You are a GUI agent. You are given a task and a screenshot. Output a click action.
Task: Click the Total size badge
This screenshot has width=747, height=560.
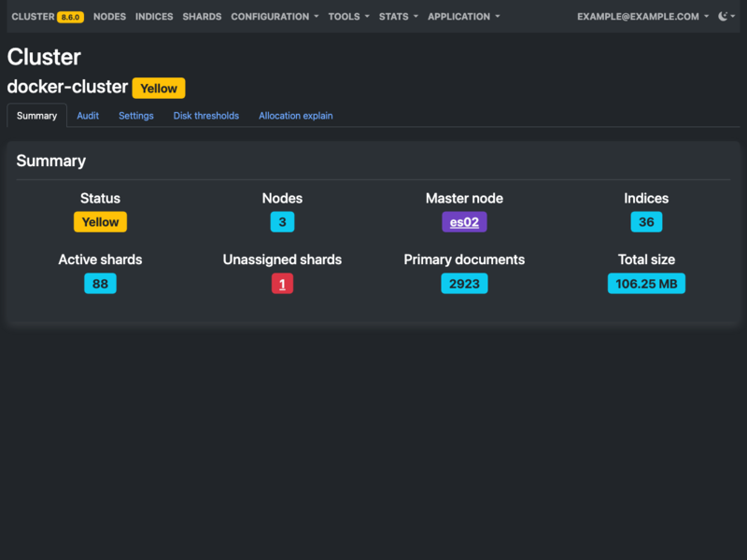pos(646,283)
